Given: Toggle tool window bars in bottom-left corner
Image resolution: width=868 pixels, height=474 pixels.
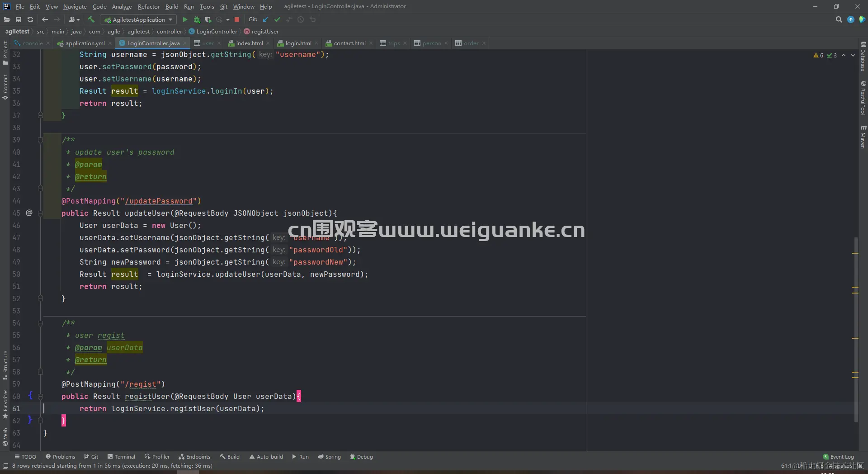Looking at the screenshot, I should tap(5, 466).
